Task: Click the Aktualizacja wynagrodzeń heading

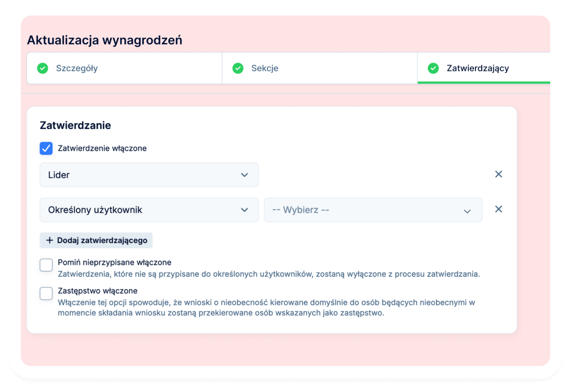Action: tap(105, 40)
